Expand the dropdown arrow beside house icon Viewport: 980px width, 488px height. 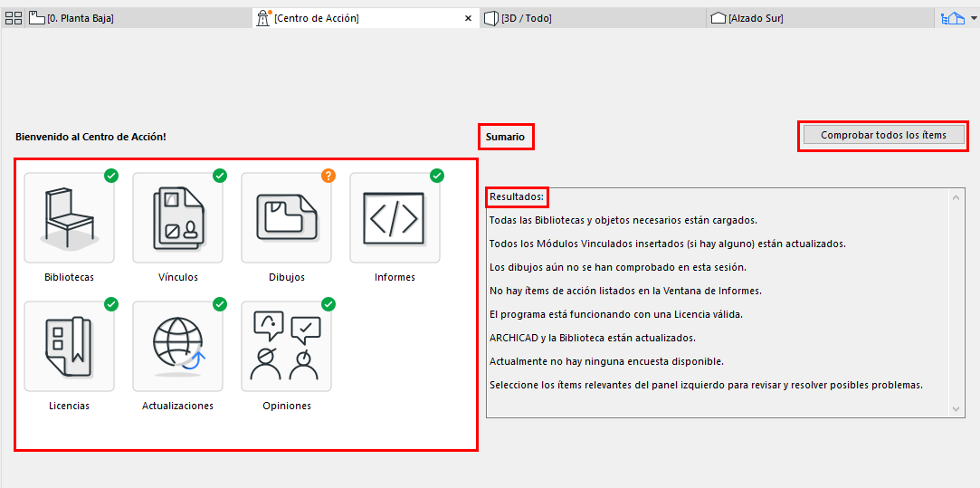(973, 19)
